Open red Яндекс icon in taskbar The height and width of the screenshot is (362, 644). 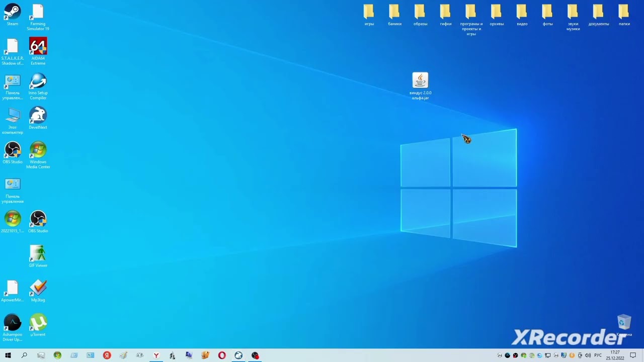point(107,355)
